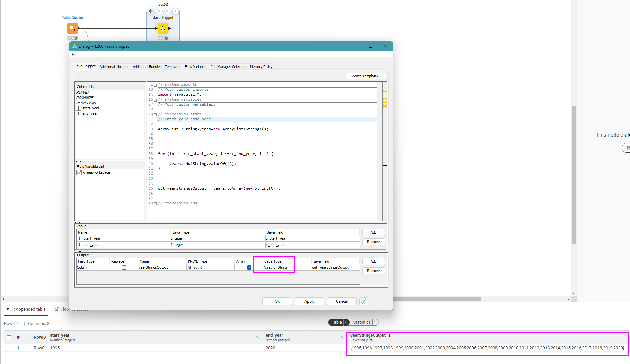Click the canvas vertical scrollbar thumb
This screenshot has width=630, height=364.
pos(574,175)
